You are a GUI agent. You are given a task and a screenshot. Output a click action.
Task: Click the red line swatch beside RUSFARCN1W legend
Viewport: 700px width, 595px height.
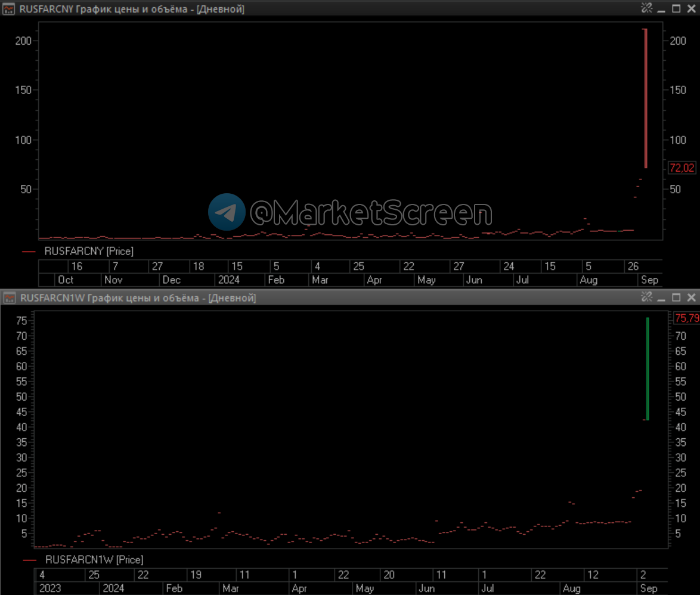pos(29,560)
